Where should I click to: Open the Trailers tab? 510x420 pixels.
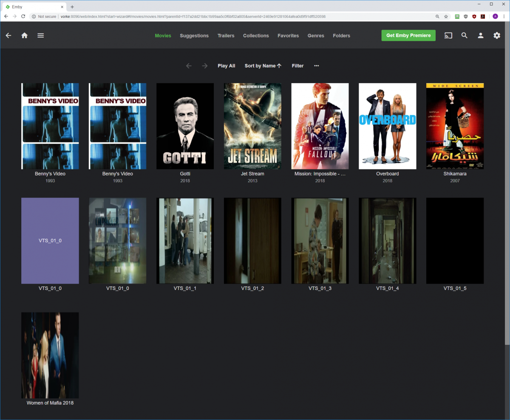point(226,36)
